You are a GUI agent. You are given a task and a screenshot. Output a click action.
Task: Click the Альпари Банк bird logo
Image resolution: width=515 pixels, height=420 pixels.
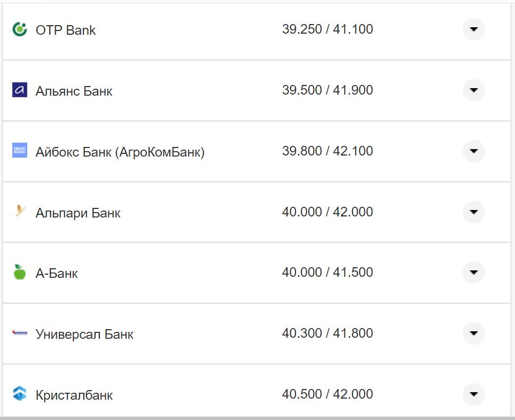click(20, 212)
